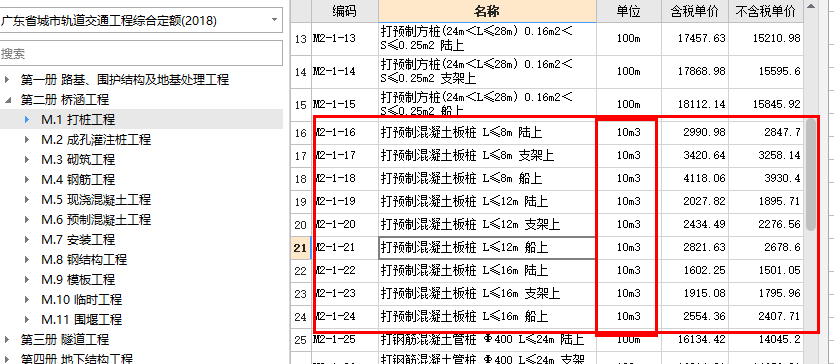The image size is (834, 364).
Task: Select the M.6 预制混凝土工程 tree item
Action: click(x=96, y=220)
